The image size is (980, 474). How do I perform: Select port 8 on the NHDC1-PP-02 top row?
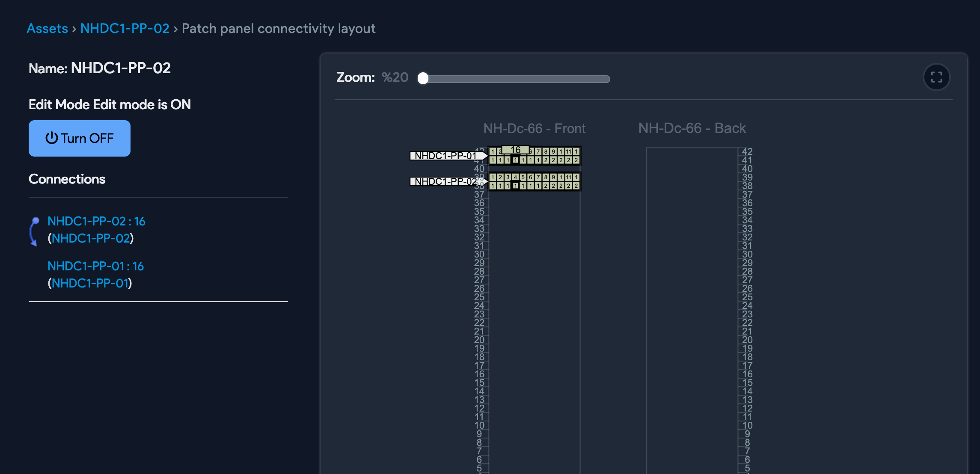[x=546, y=177]
